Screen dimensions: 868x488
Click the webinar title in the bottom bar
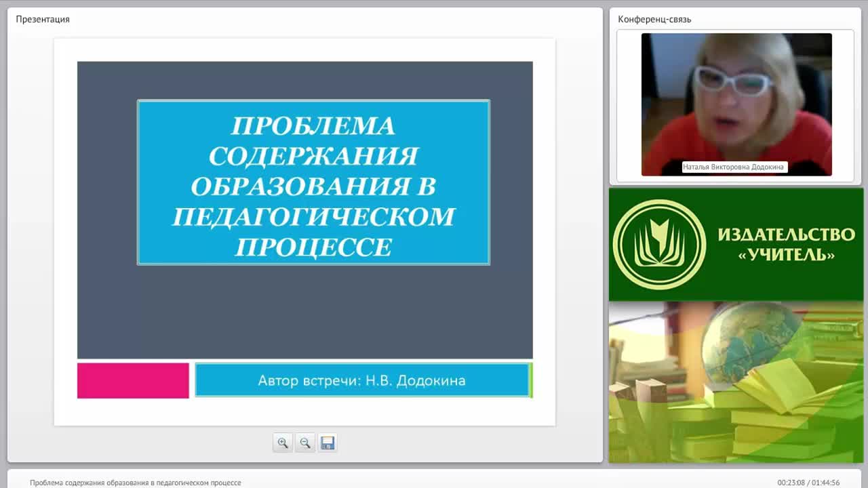coord(136,483)
